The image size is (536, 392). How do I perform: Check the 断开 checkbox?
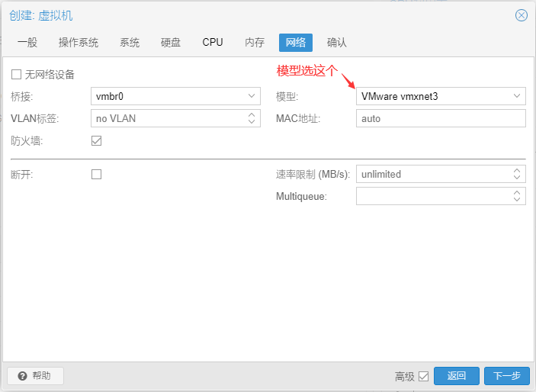tap(96, 174)
